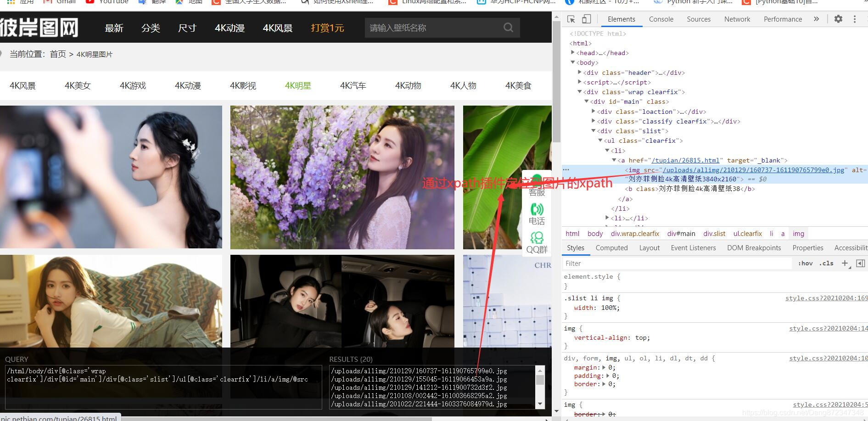Open style.css link for .slist li img
This screenshot has height=421, width=868.
[x=826, y=298]
